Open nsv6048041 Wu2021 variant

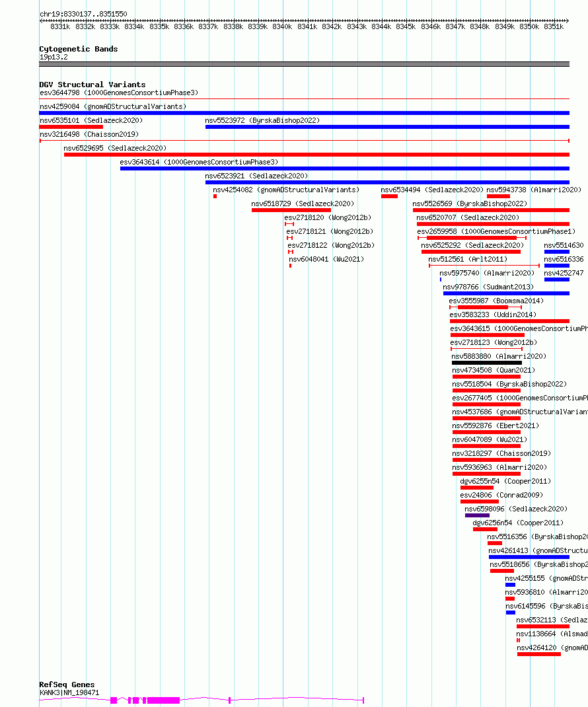(x=326, y=259)
